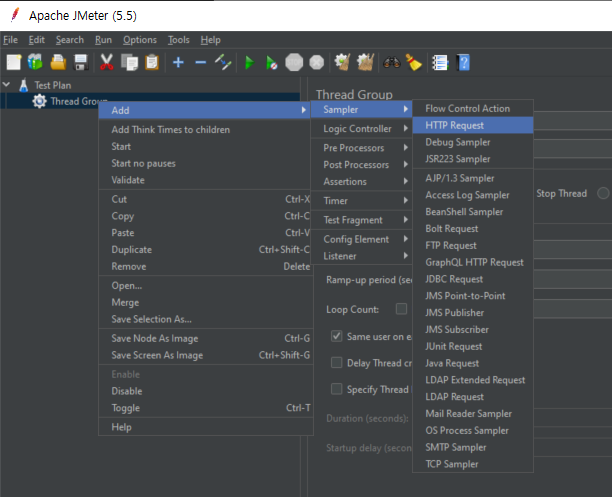Select Duplicate in context menu

coord(206,249)
